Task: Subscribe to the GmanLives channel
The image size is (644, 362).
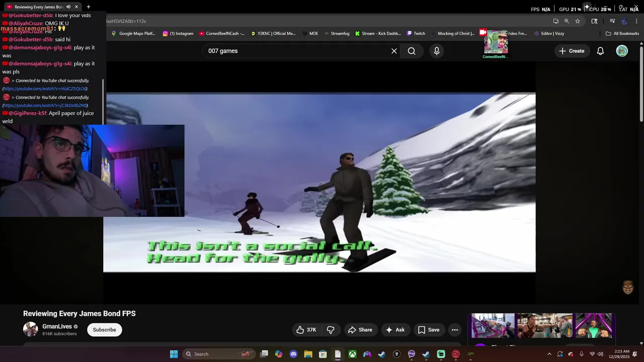Action: pyautogui.click(x=105, y=330)
